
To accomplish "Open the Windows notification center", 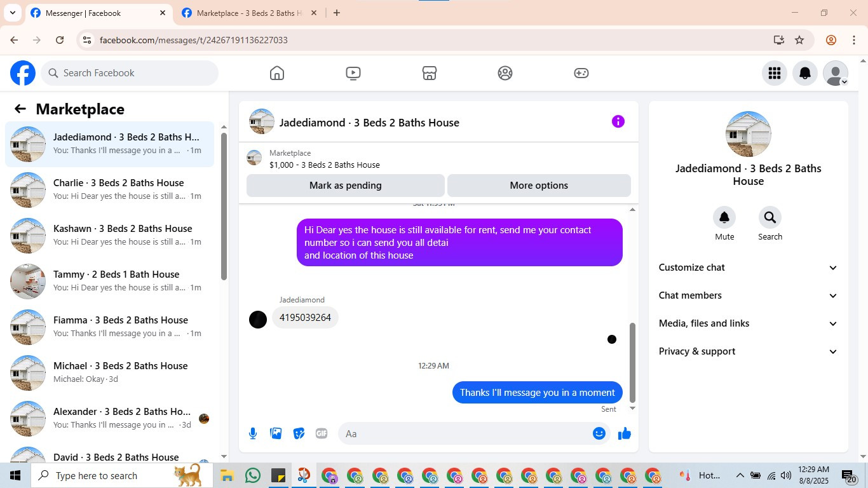I will click(849, 475).
